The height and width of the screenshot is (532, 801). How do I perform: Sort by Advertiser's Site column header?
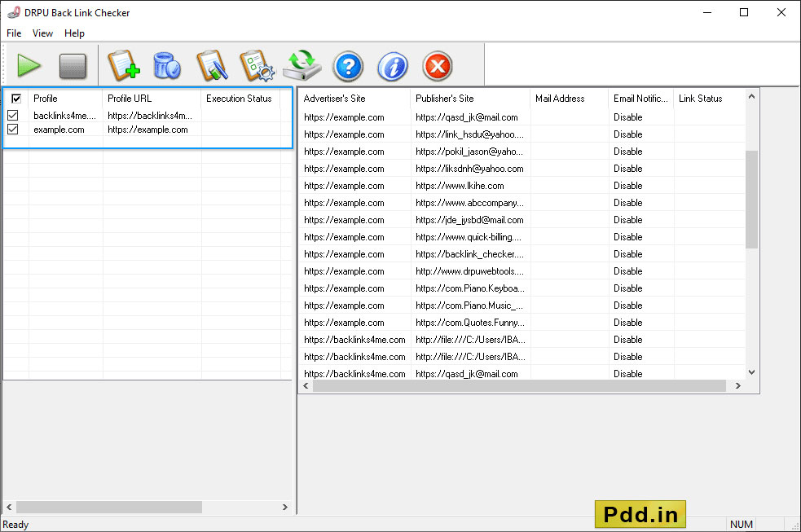tap(354, 99)
